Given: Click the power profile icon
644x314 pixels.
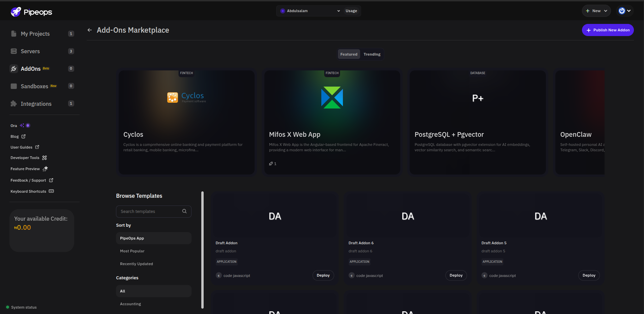Looking at the screenshot, I should 622,11.
